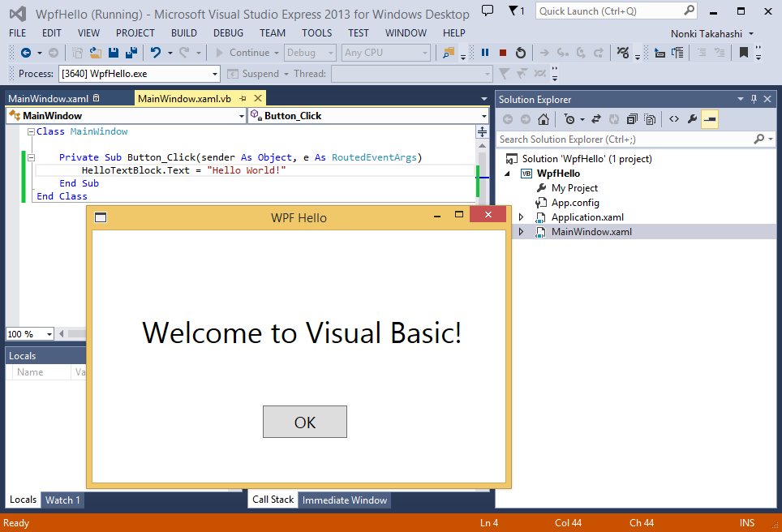Pause debugging with the Break All icon
The height and width of the screenshot is (532, 782).
click(x=485, y=53)
